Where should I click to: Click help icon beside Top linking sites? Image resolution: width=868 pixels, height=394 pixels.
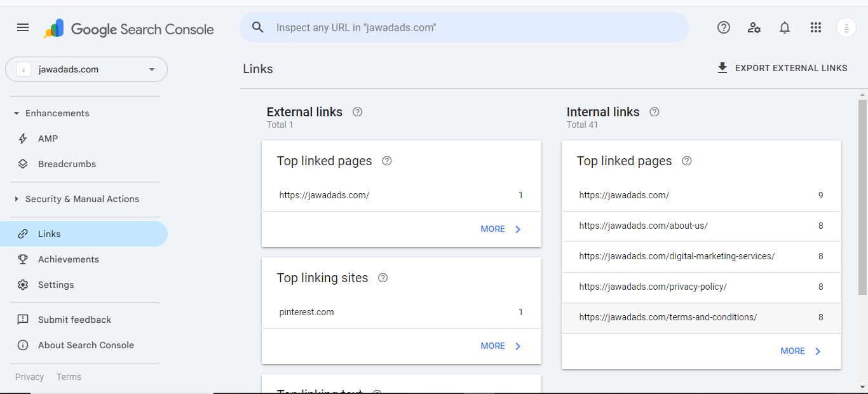click(x=383, y=278)
